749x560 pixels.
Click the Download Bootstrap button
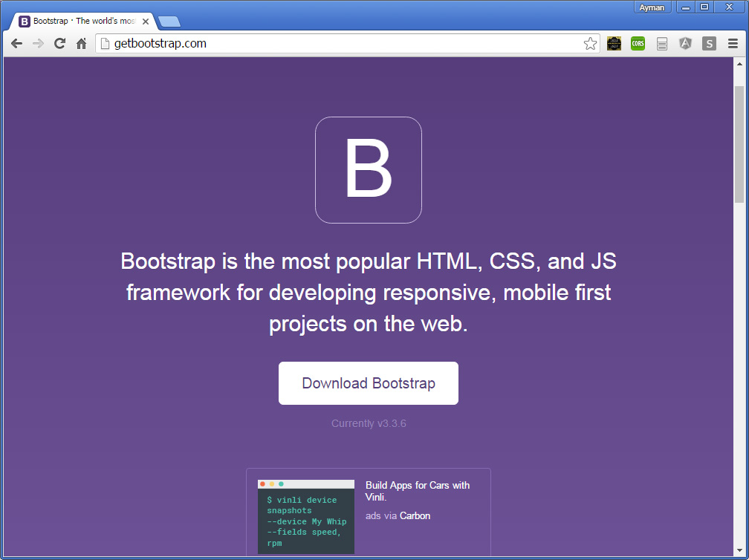(369, 383)
